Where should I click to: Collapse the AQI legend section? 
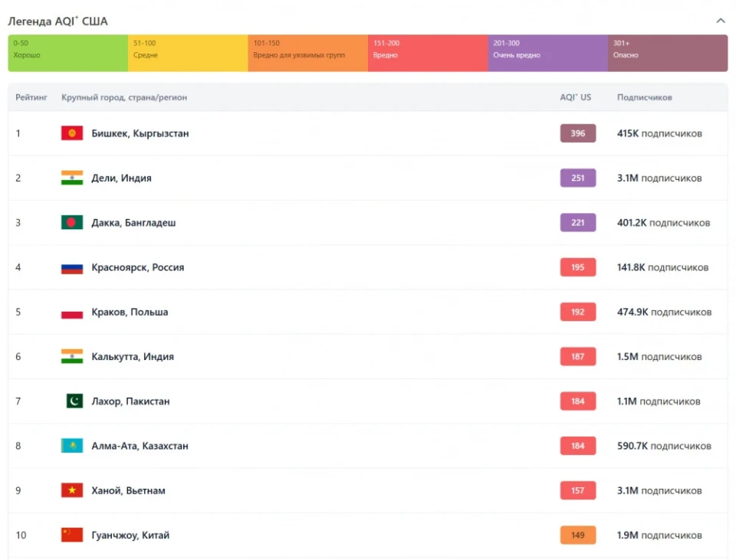point(720,21)
